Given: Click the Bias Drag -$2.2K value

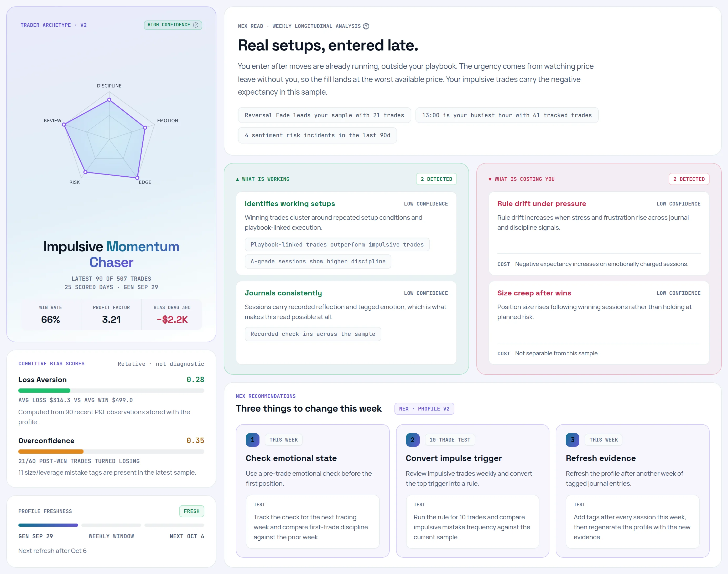Looking at the screenshot, I should [x=172, y=319].
